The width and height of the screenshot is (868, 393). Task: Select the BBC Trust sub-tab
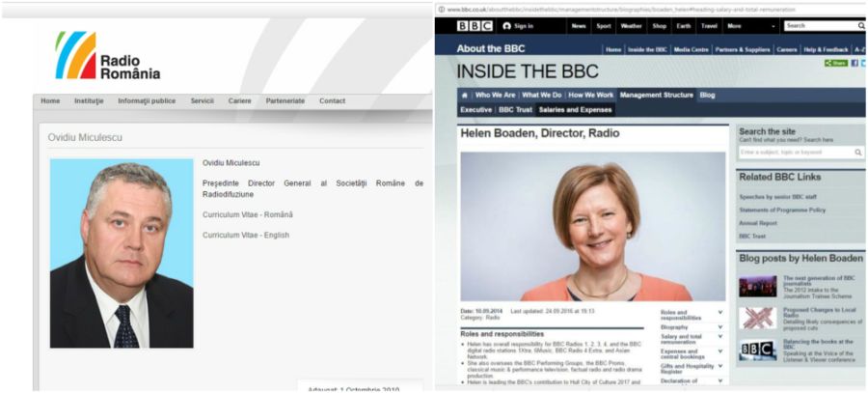click(x=515, y=110)
